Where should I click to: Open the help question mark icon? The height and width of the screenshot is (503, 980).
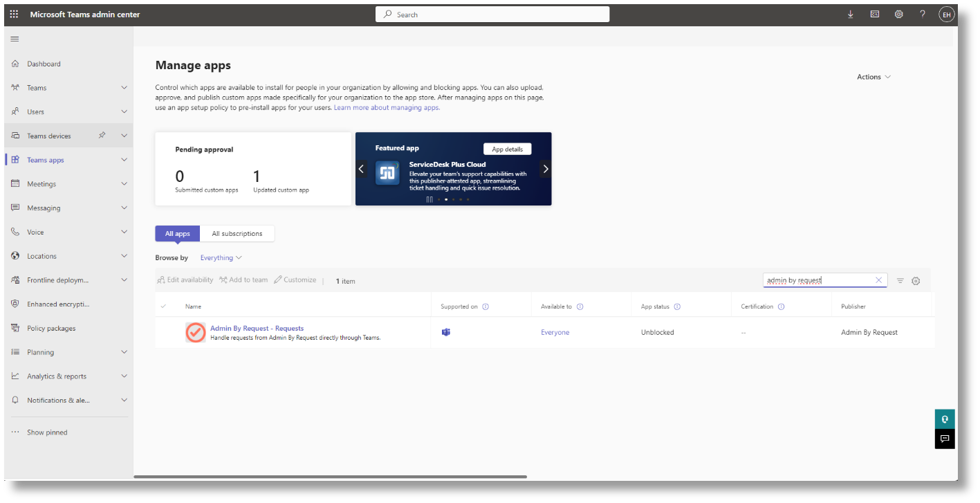click(x=923, y=14)
